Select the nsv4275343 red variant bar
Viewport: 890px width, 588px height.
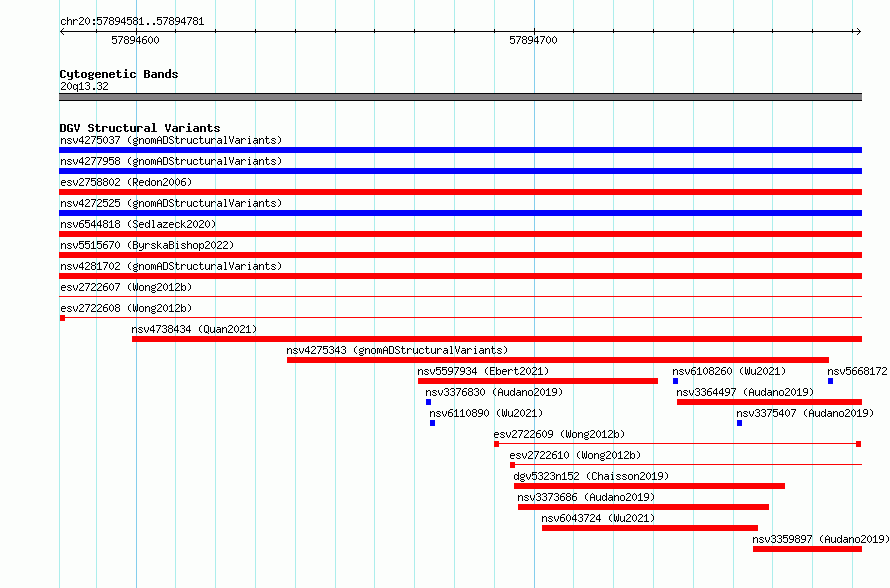(557, 360)
